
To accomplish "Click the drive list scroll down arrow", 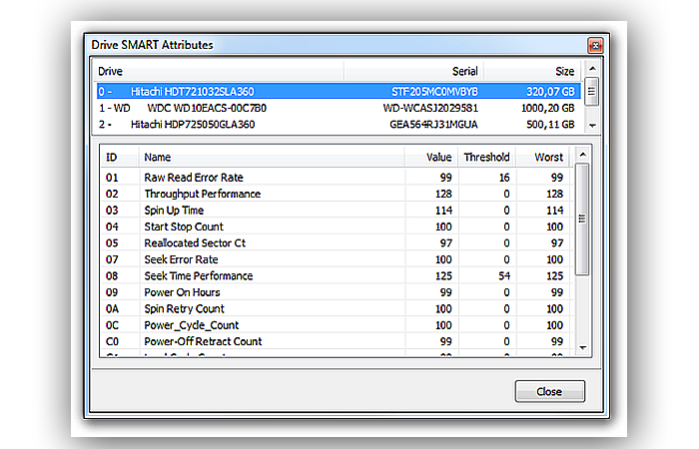I will click(592, 126).
